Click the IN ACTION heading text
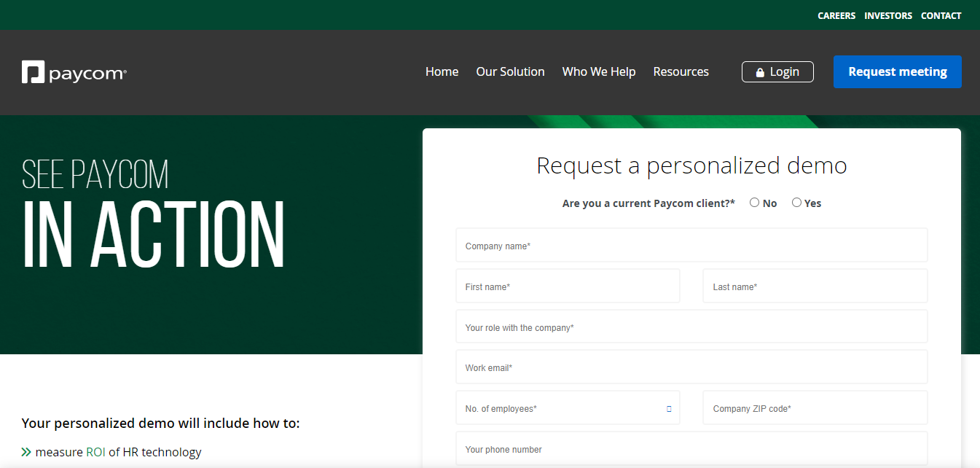 click(x=153, y=235)
